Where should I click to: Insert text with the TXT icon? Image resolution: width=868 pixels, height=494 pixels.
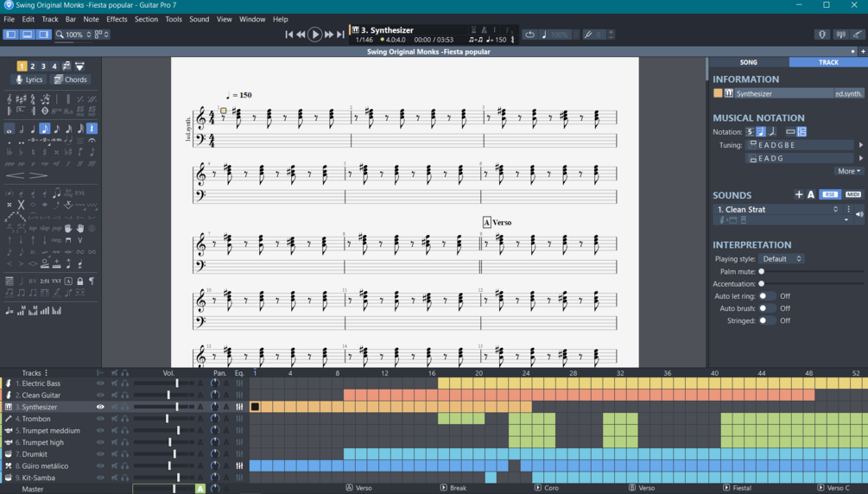click(56, 282)
